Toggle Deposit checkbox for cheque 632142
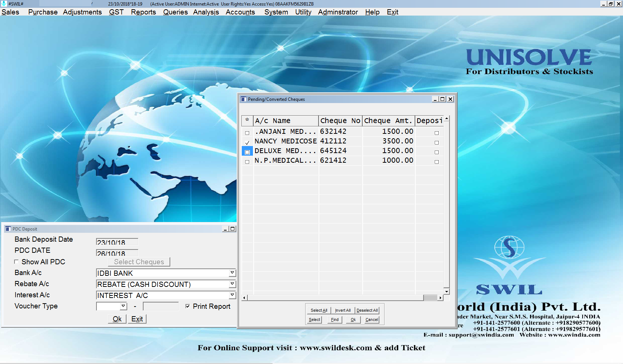 point(436,133)
